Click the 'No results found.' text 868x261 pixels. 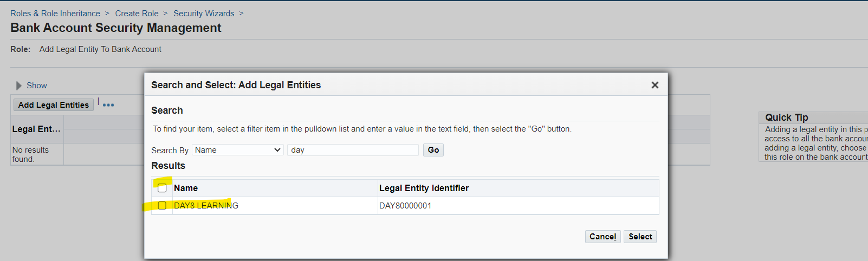(x=30, y=154)
